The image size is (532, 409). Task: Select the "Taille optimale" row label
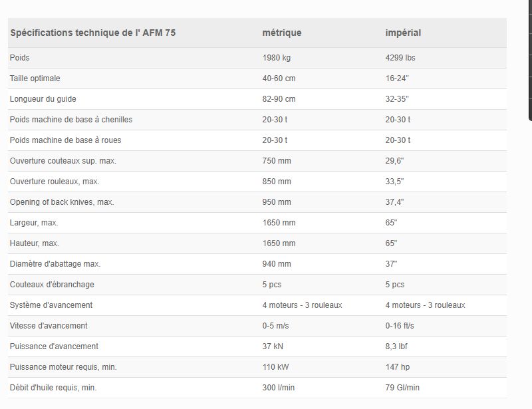point(35,78)
